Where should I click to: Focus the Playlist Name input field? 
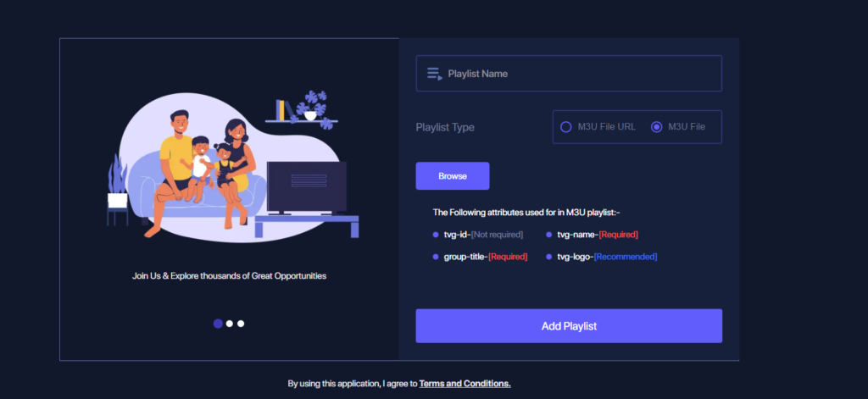[569, 73]
